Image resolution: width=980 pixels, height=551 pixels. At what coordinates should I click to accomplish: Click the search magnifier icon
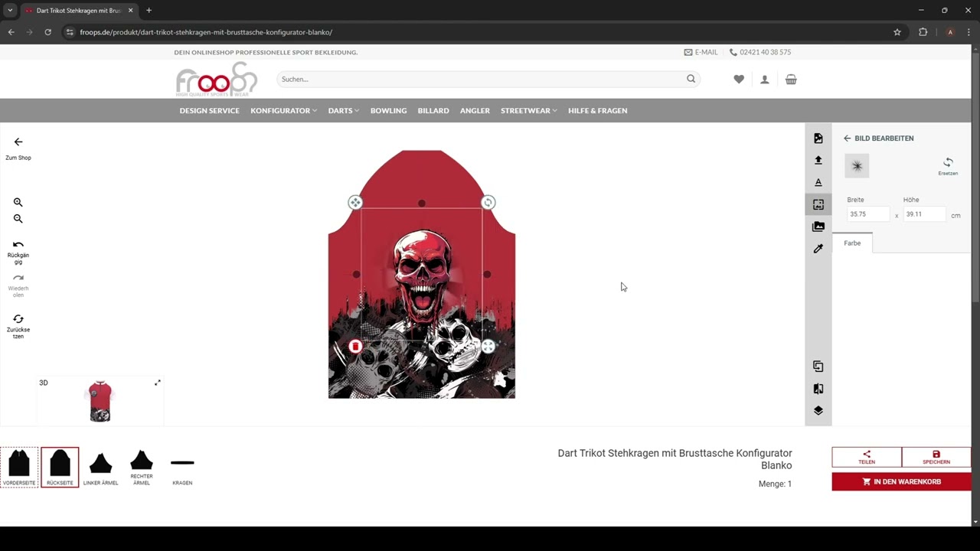point(691,79)
